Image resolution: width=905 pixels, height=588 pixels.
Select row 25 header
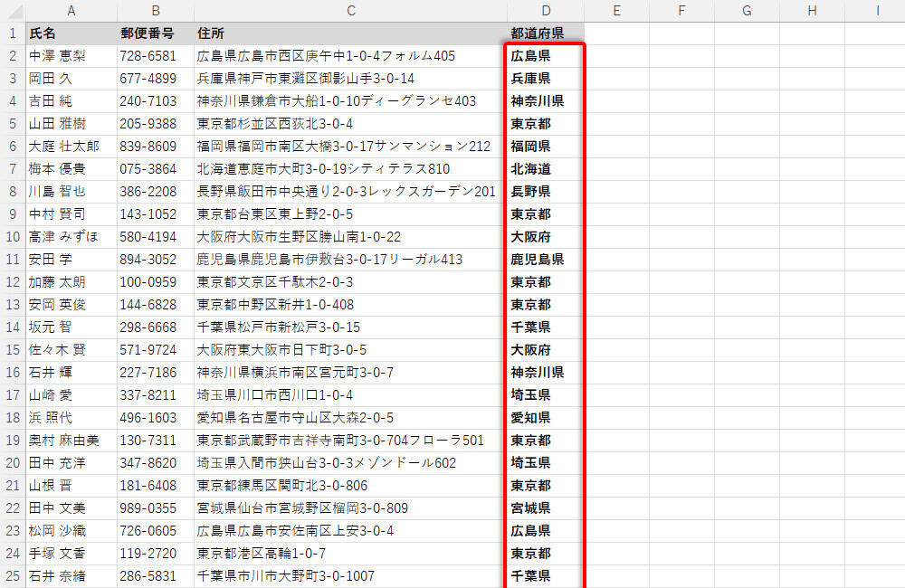pos(13,576)
